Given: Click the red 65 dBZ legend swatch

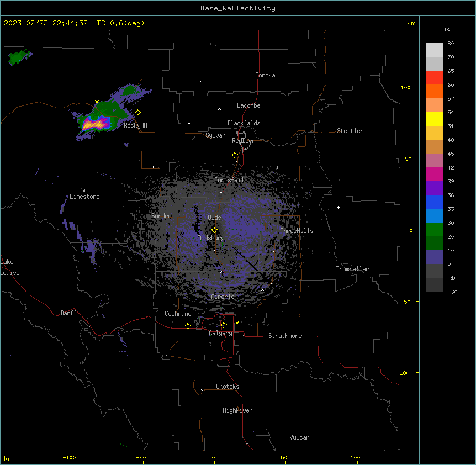Looking at the screenshot, I should click(x=434, y=78).
